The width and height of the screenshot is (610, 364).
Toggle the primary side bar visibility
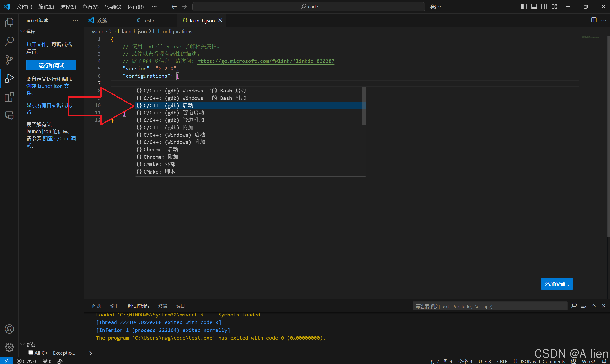click(524, 7)
